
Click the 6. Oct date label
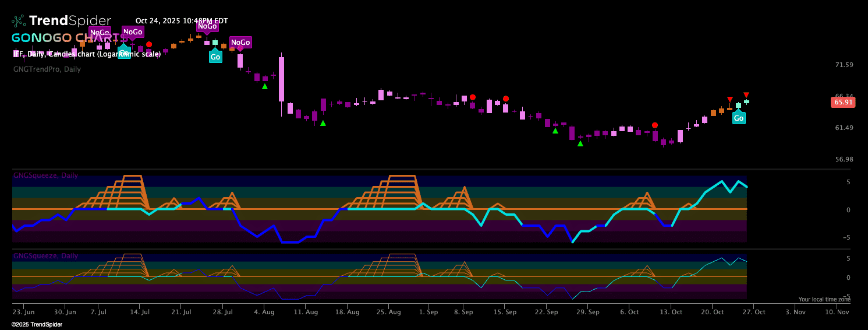click(629, 312)
